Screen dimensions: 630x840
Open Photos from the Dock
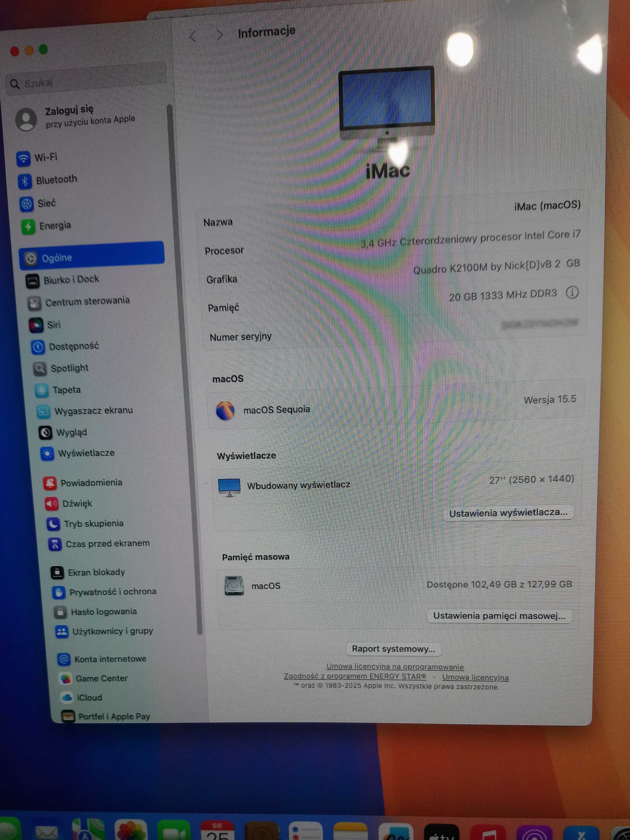[x=131, y=830]
